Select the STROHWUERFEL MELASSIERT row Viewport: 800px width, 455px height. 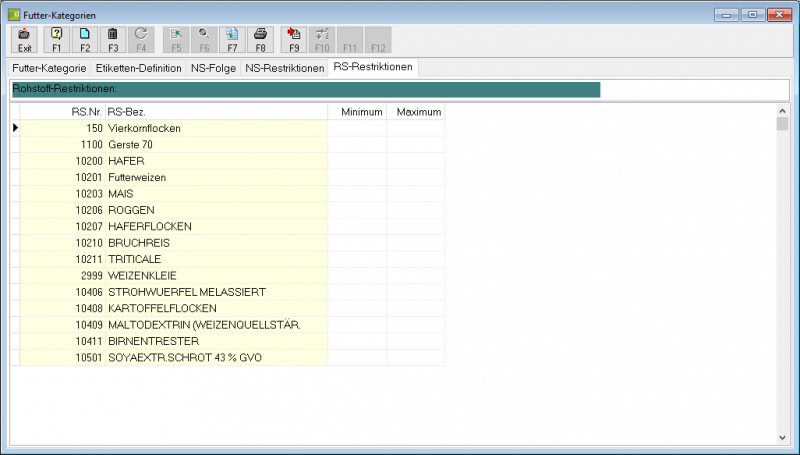pos(228,292)
